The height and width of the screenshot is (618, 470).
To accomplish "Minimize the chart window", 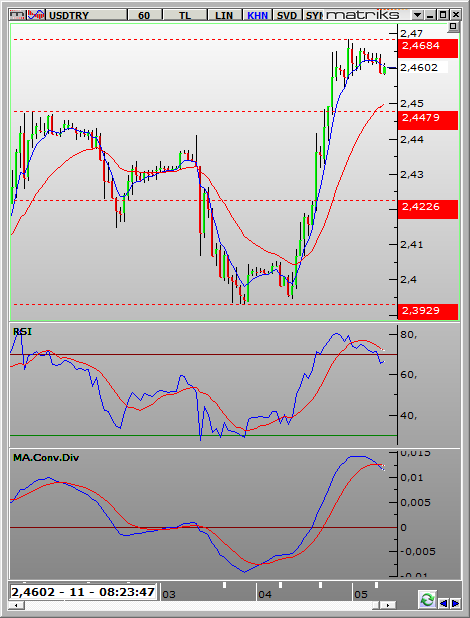I will pos(430,15).
